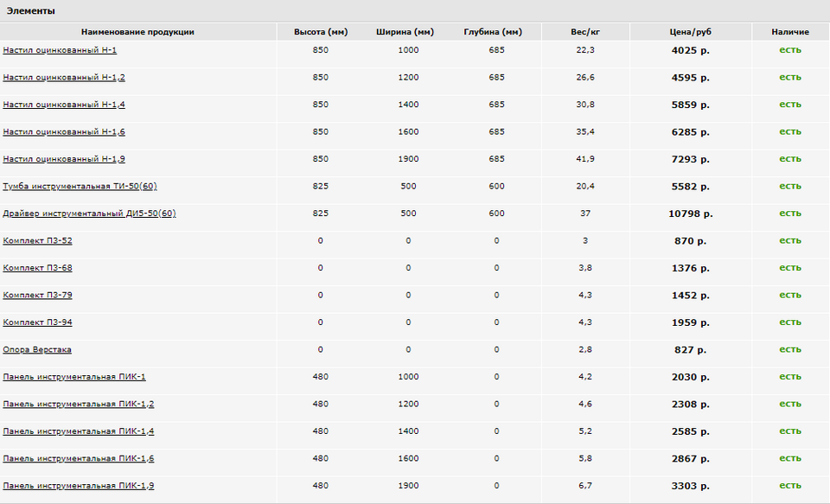Click the Наличие column header
The height and width of the screenshot is (504, 830).
789,32
